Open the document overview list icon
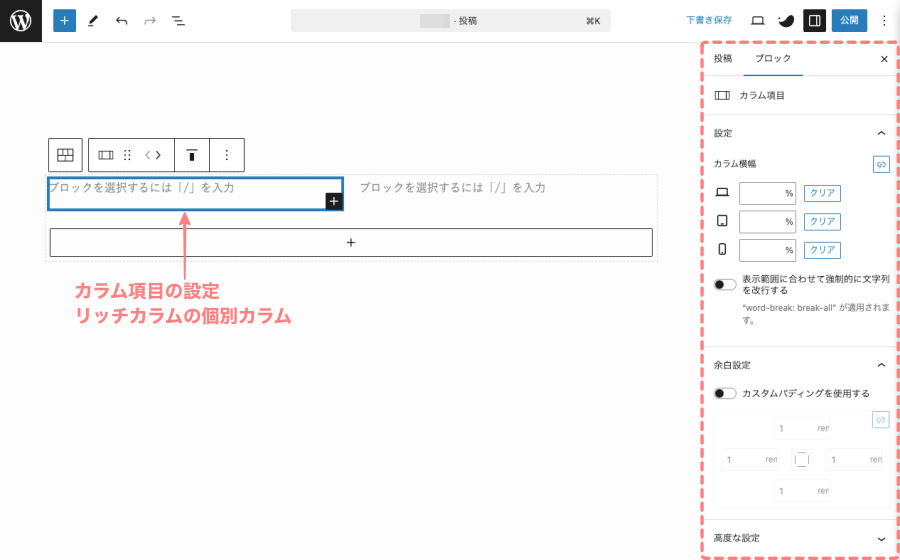Viewport: 900px width, 560px height. point(178,20)
